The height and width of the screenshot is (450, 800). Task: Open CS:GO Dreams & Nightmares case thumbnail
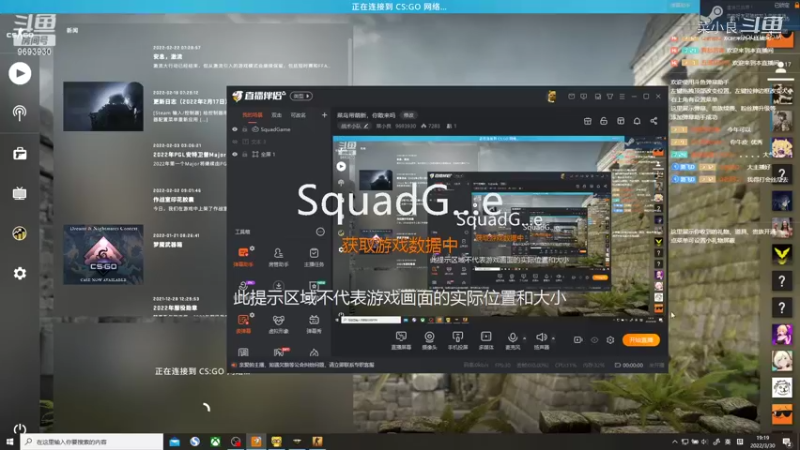(103, 255)
